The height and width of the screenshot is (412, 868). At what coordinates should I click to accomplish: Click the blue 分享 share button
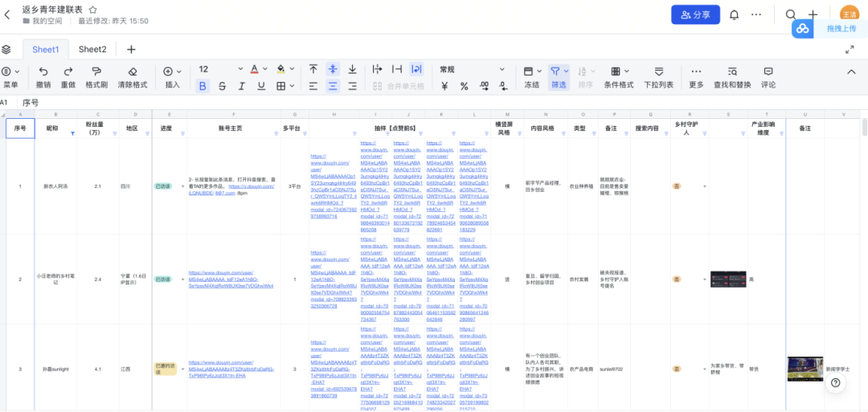[695, 14]
